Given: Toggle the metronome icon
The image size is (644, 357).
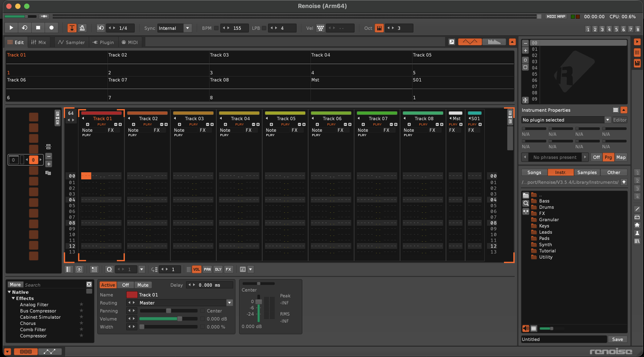Looking at the screenshot, I should pyautogui.click(x=82, y=28).
